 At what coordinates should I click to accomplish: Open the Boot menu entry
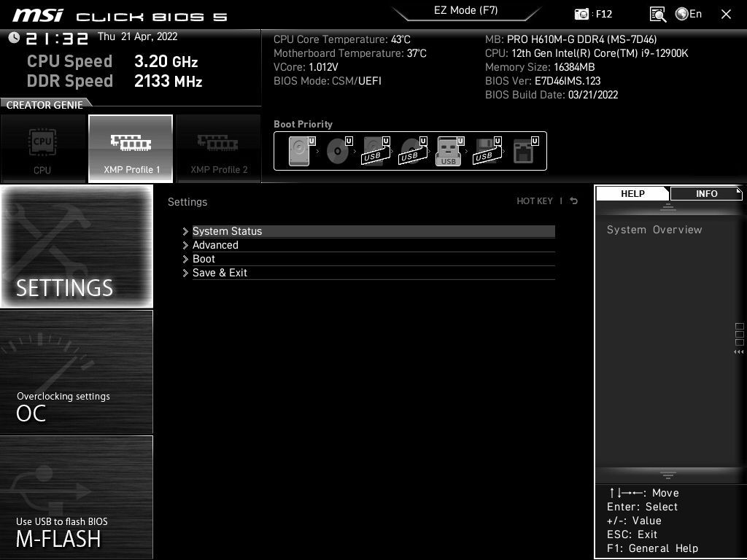[x=373, y=259]
